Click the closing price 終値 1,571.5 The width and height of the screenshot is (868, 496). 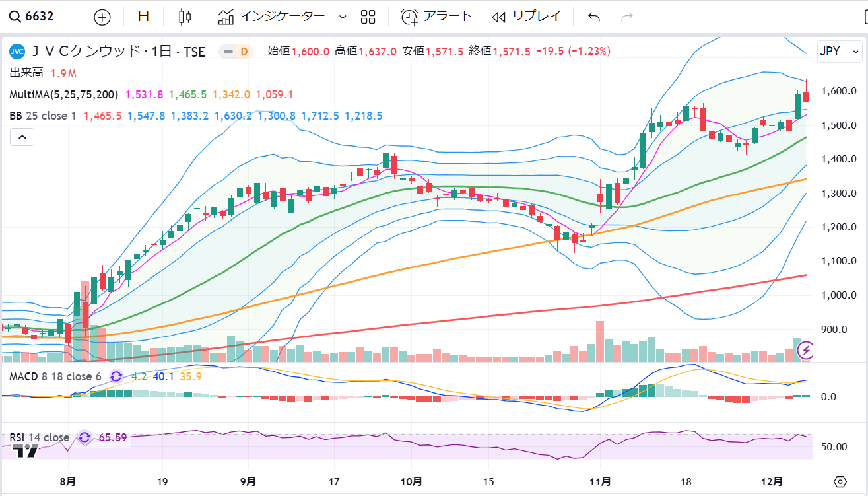500,51
